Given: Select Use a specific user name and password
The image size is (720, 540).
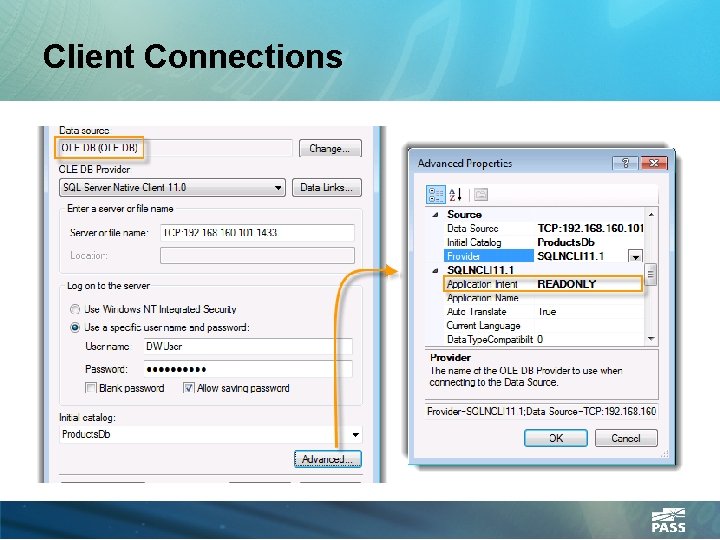Looking at the screenshot, I should (75, 328).
